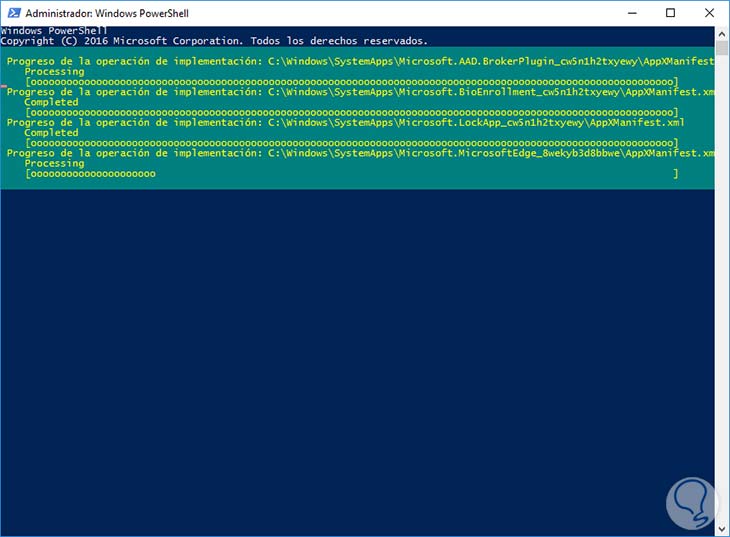Click the full LockApp progress bar
The image size is (730, 537).
(352, 143)
